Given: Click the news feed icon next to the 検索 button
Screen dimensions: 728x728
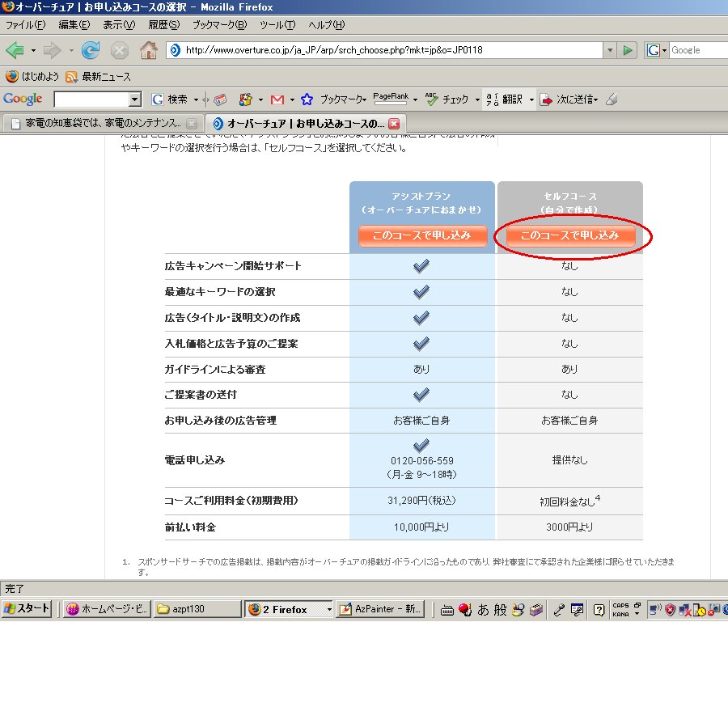Looking at the screenshot, I should (220, 99).
